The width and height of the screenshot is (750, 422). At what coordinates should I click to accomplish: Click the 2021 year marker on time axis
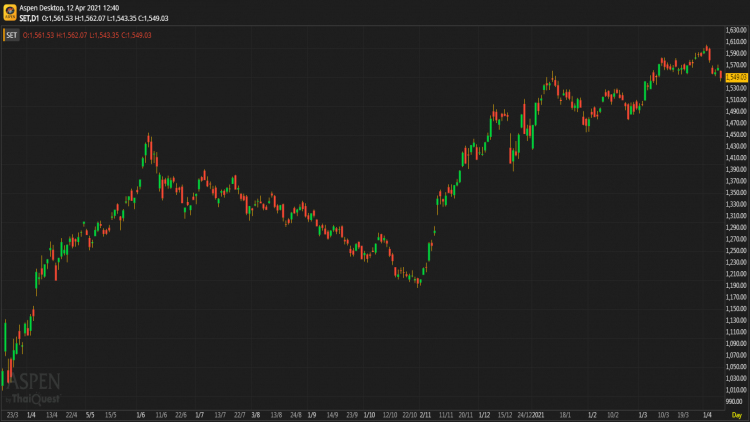coord(539,415)
